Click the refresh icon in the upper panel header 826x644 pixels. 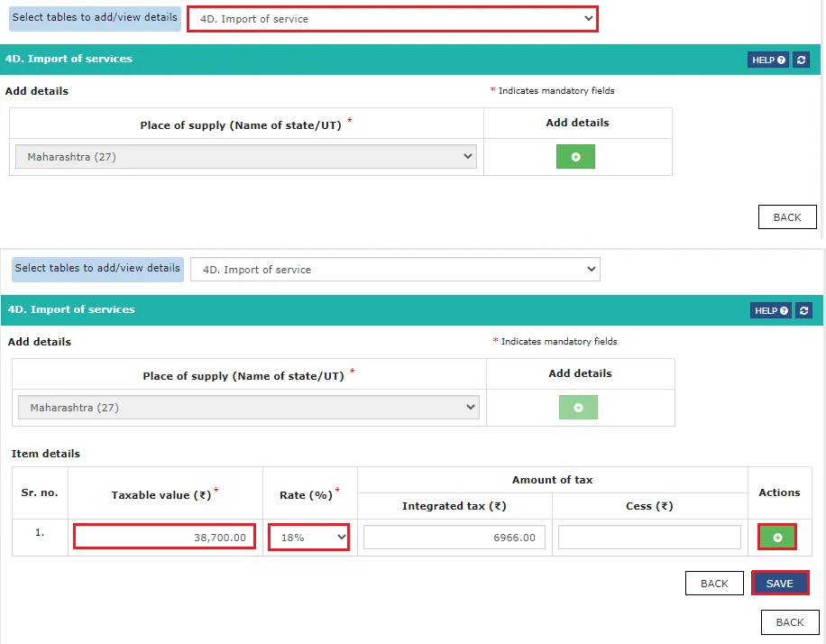(801, 60)
